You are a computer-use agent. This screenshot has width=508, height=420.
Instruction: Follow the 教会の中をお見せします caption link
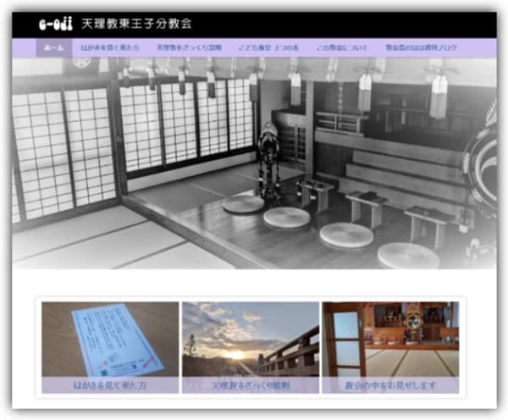click(390, 385)
